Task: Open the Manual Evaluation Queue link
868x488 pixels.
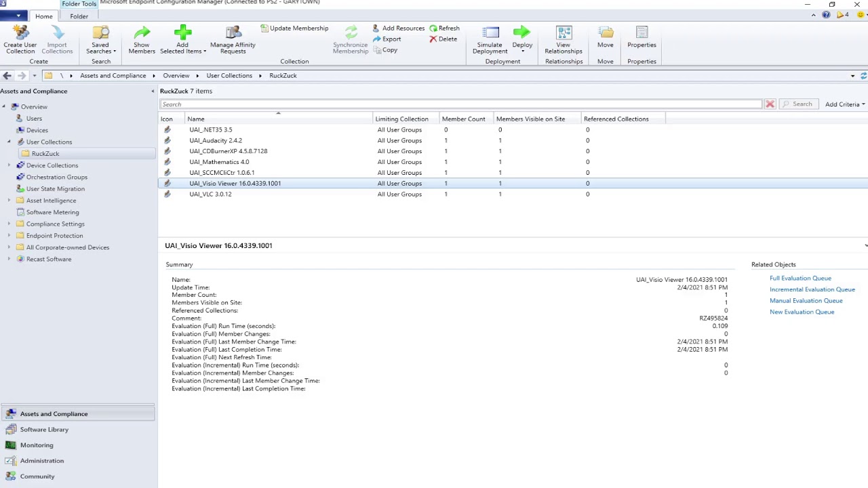Action: (806, 301)
